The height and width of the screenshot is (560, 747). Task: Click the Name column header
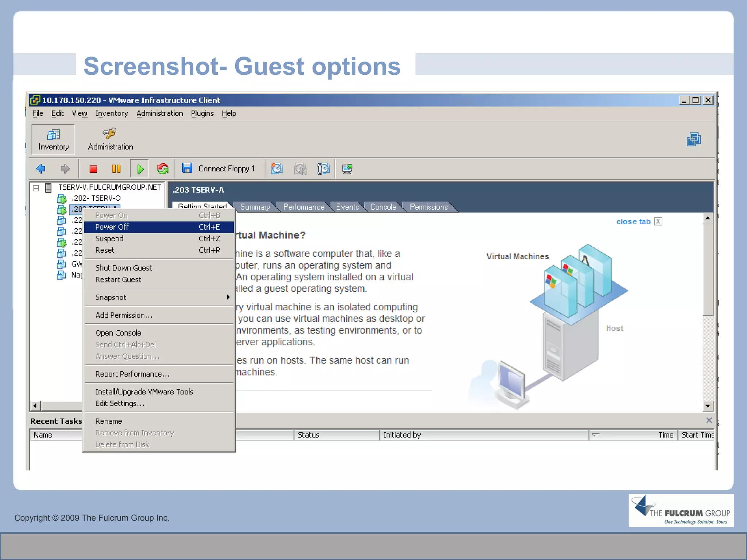tap(57, 435)
